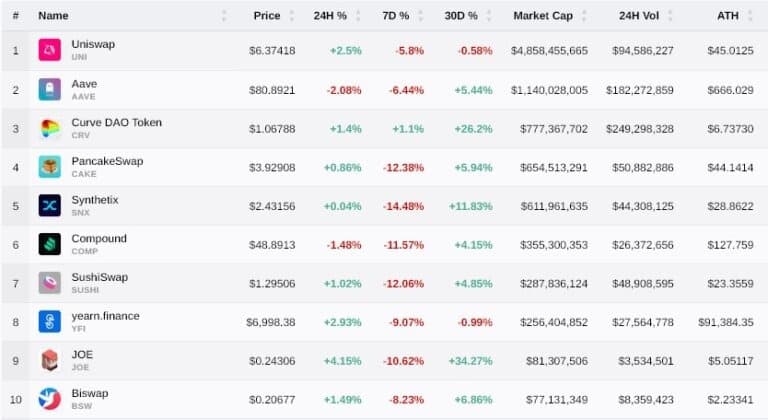Open the Aave coin link
The image size is (768, 420).
[x=84, y=84]
